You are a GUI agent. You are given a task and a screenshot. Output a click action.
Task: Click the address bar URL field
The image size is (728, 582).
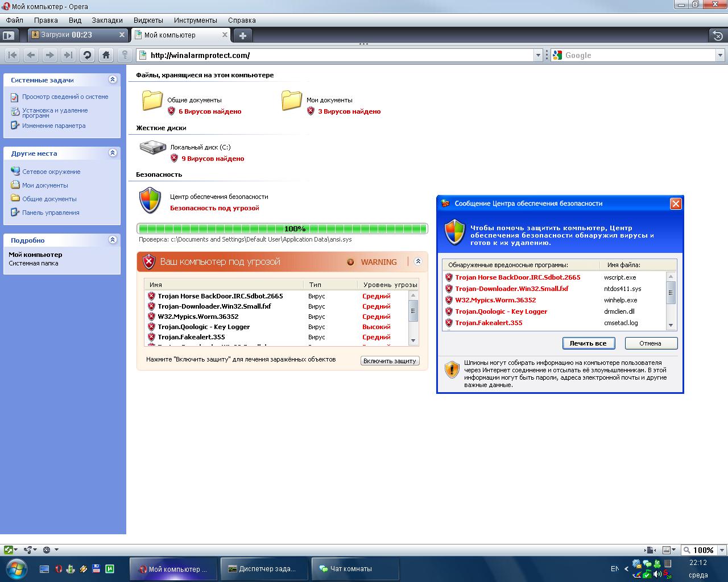340,55
